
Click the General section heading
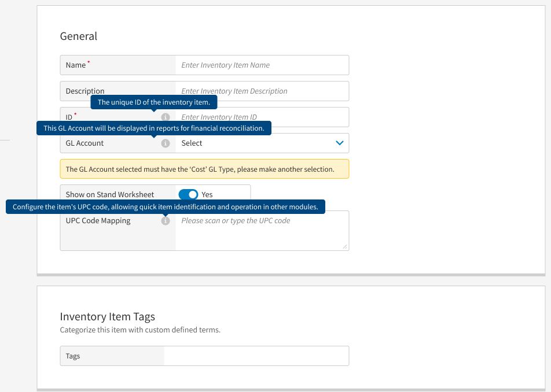click(x=78, y=36)
